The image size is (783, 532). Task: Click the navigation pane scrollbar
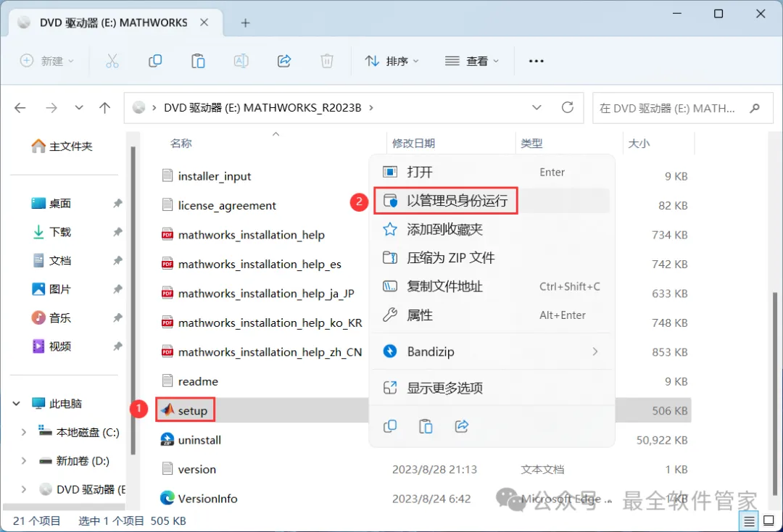point(133,299)
